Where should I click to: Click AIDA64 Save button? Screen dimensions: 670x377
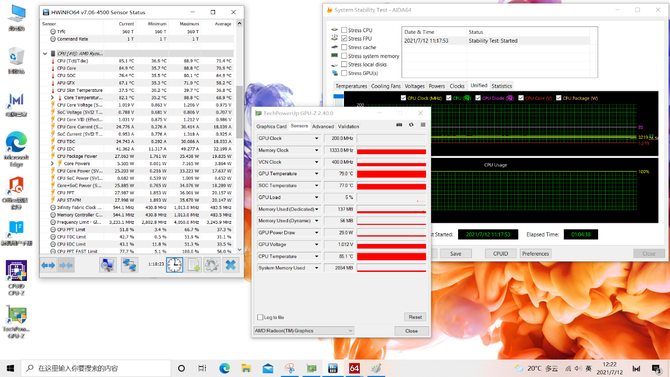click(x=455, y=253)
